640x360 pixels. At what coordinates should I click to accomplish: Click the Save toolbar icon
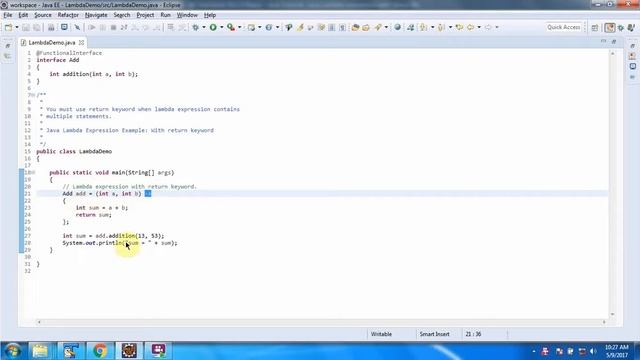tap(26, 27)
